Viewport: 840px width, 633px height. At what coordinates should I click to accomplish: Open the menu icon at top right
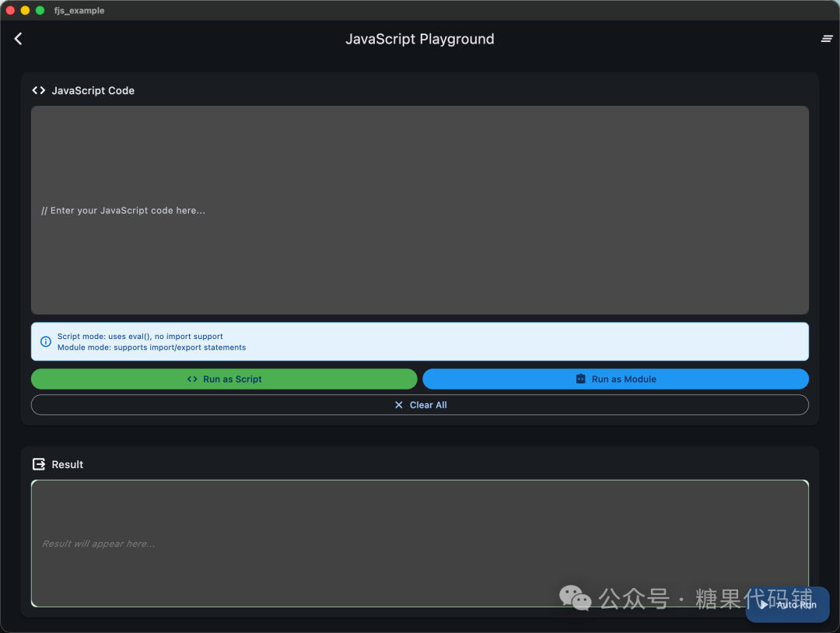tap(827, 39)
